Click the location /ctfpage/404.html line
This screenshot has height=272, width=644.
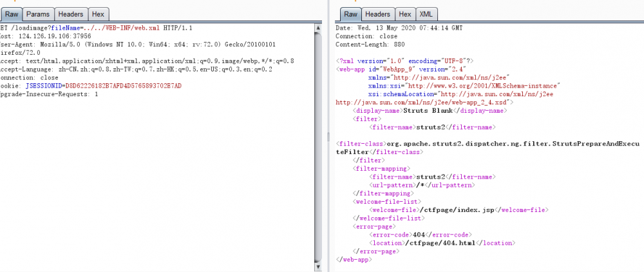[442, 243]
